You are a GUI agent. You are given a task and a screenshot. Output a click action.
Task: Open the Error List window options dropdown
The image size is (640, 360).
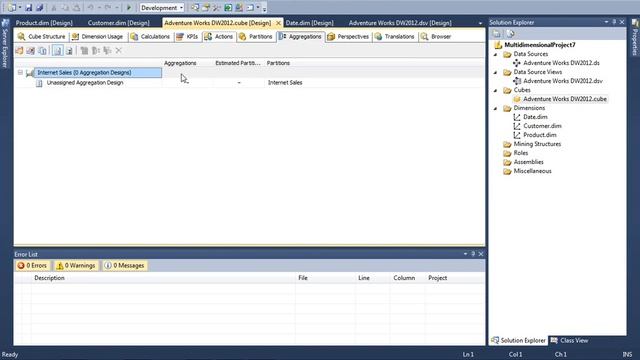click(465, 254)
